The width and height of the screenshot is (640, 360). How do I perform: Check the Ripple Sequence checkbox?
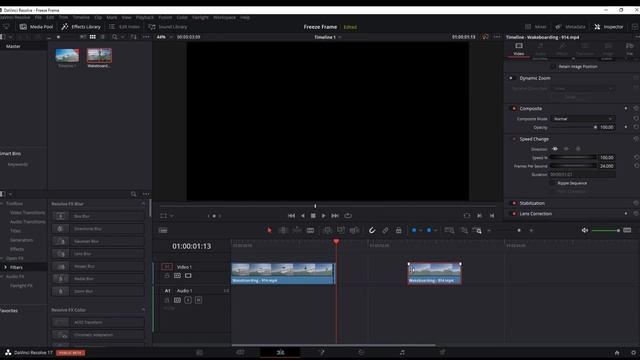pos(553,183)
